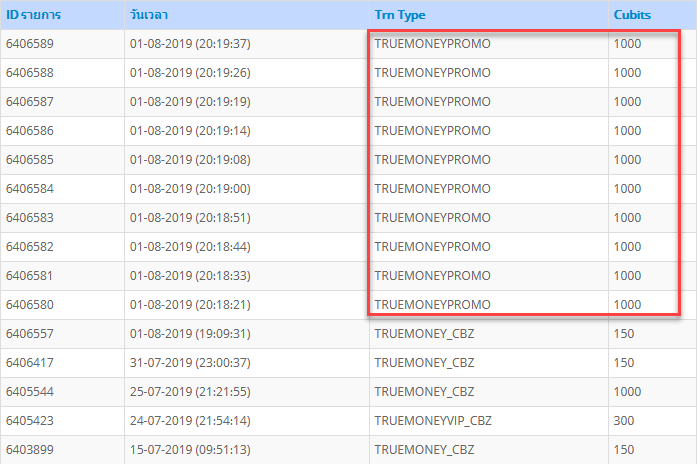The height and width of the screenshot is (464, 697).
Task: Select transaction ID 6406580
Action: tap(30, 305)
